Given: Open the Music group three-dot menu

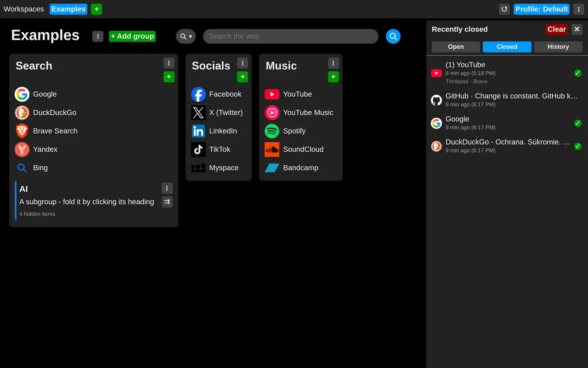Looking at the screenshot, I should [334, 63].
